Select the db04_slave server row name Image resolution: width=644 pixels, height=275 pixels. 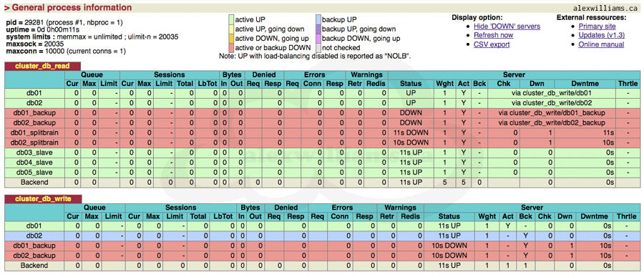pyautogui.click(x=34, y=163)
